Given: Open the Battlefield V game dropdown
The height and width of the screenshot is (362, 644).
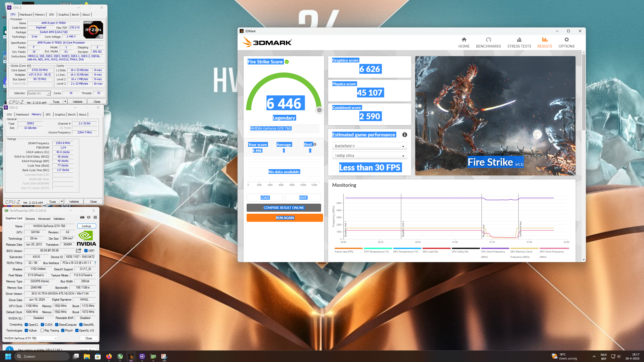Looking at the screenshot, I should (369, 146).
